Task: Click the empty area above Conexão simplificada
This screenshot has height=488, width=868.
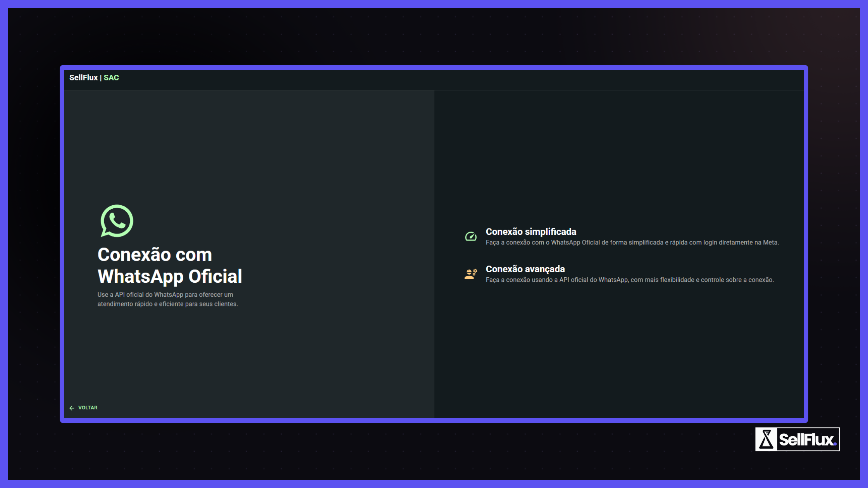Action: pos(620,155)
